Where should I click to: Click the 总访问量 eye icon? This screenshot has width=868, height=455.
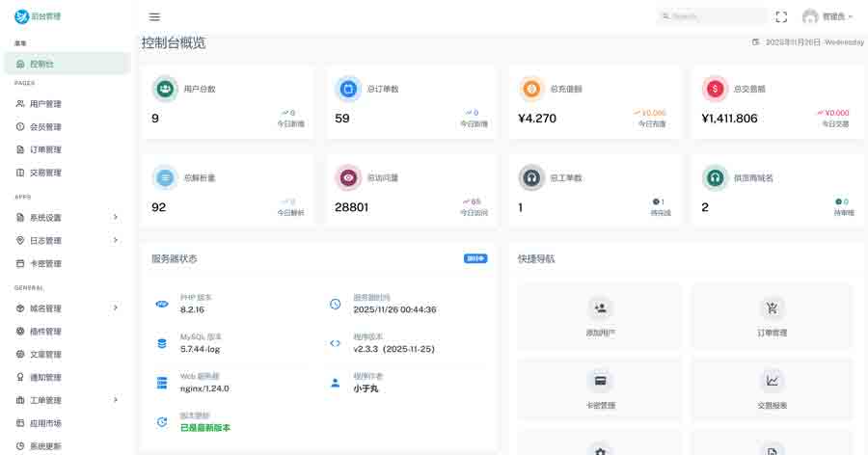[348, 177]
